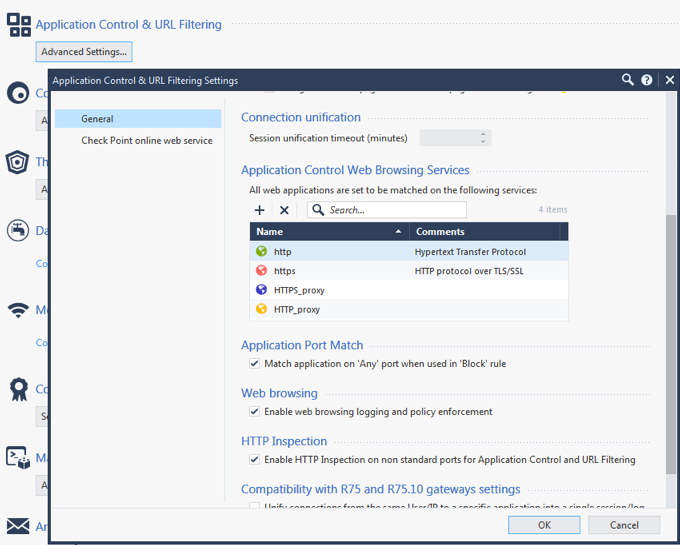Toggle the Name column sort arrow
The width and height of the screenshot is (680, 545).
[398, 232]
